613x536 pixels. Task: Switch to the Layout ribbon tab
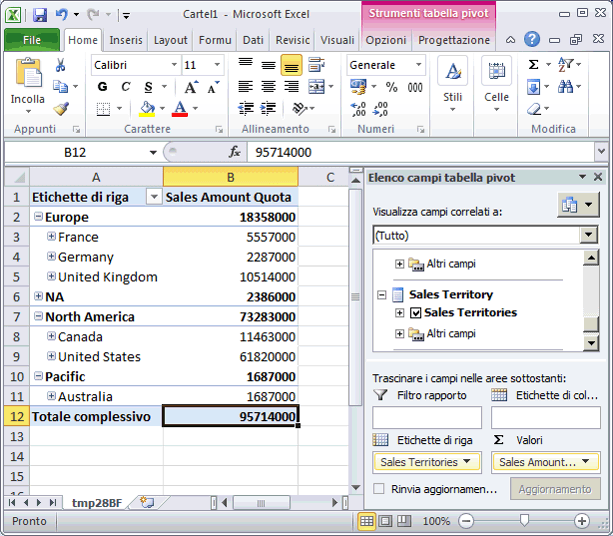coord(170,40)
